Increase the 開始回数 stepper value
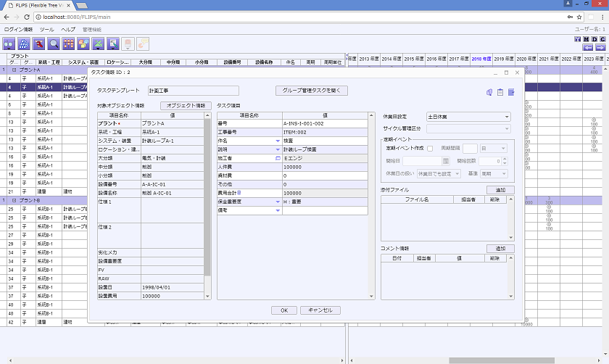The image size is (609, 364). click(505, 159)
